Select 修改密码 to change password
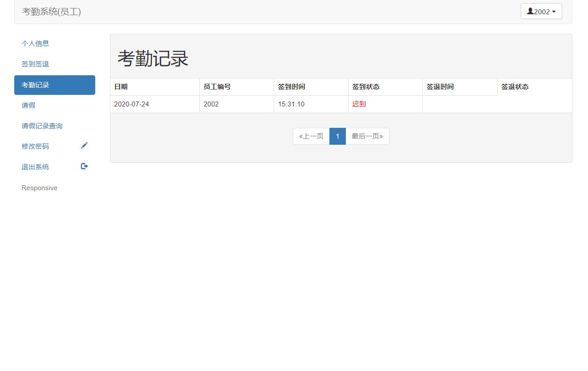 coord(35,146)
